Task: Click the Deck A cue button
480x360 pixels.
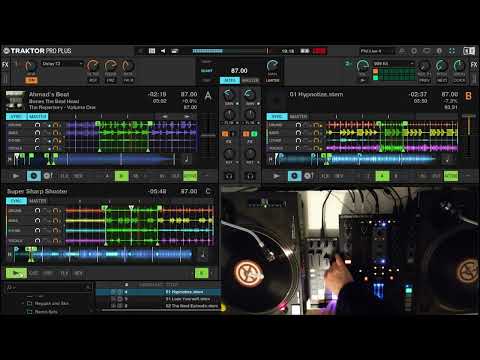Action: tap(34, 176)
